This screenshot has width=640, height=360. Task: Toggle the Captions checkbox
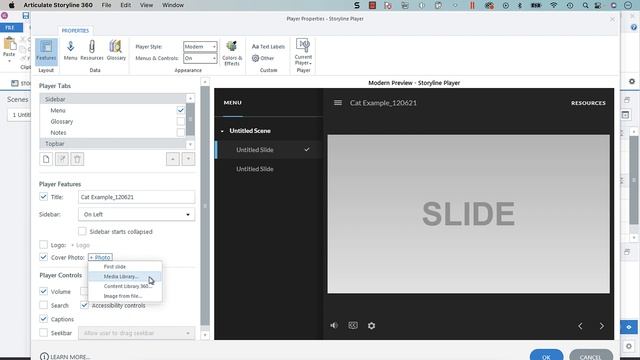(x=44, y=319)
